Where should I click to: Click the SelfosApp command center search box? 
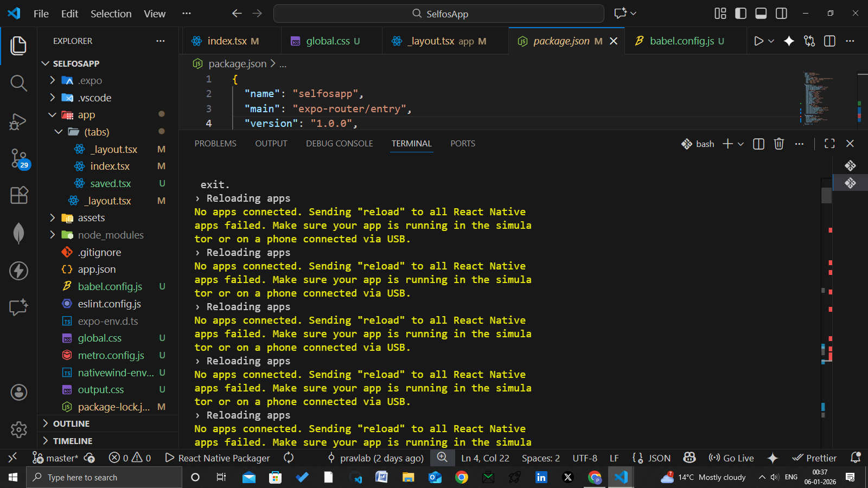(x=438, y=14)
